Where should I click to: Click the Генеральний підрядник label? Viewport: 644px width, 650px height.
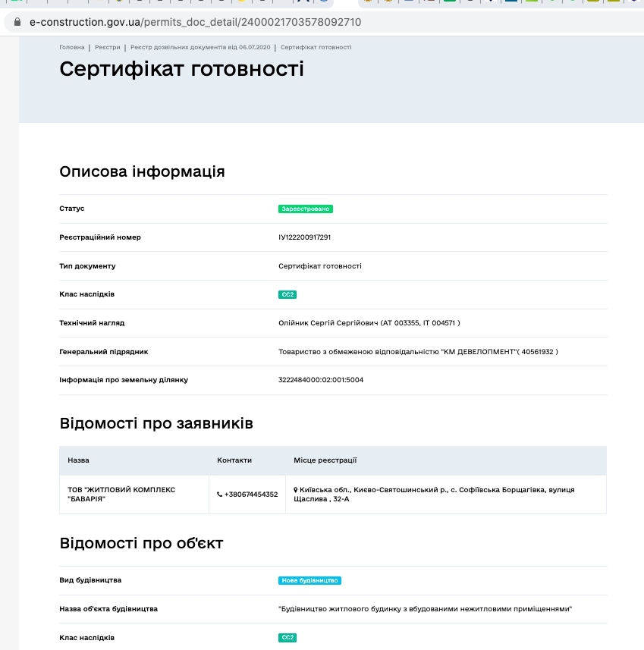tap(104, 351)
